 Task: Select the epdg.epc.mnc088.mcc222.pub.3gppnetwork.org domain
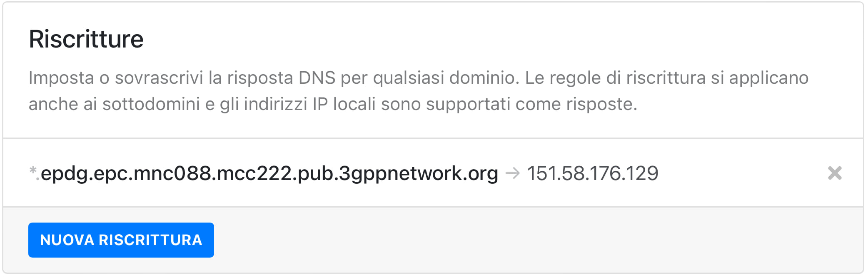click(269, 173)
